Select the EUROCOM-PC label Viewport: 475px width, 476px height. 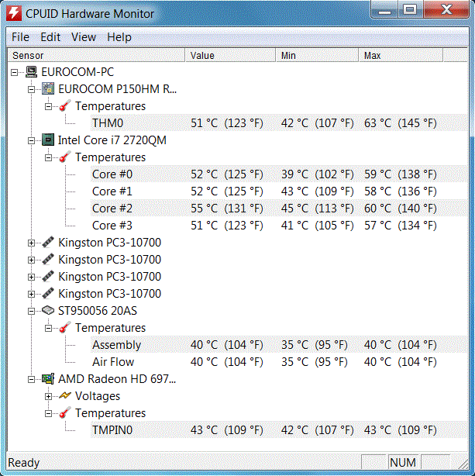tap(77, 72)
